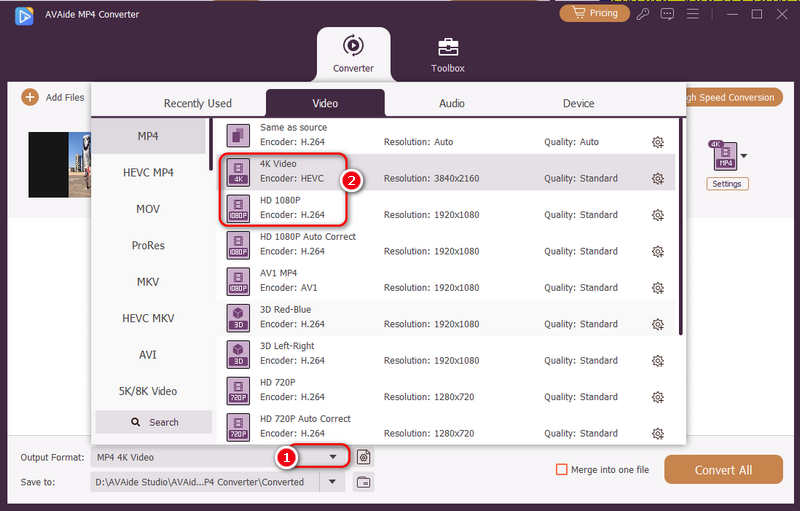
Task: Select 'Resolution: 1280x720' in HD 720P row
Action: pos(429,397)
